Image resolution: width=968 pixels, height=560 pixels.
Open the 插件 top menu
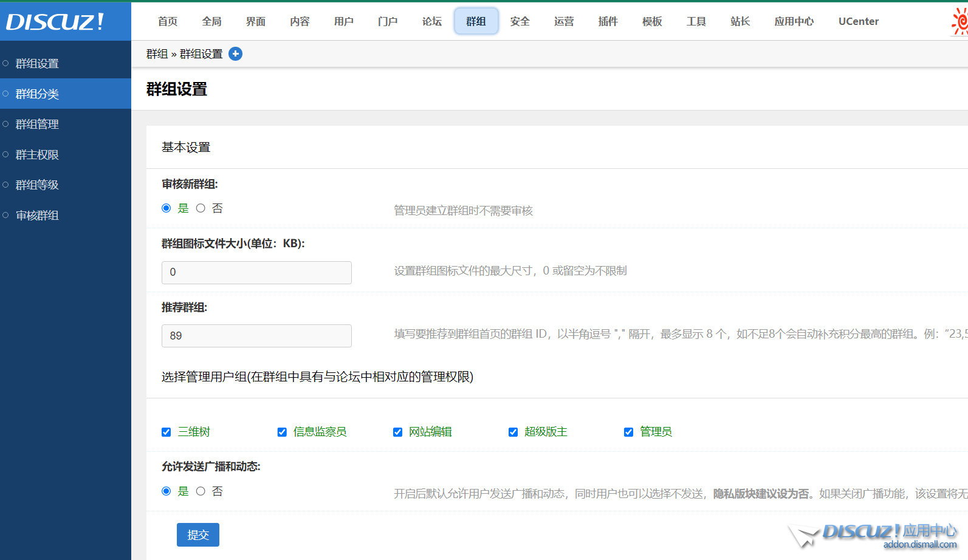tap(608, 21)
